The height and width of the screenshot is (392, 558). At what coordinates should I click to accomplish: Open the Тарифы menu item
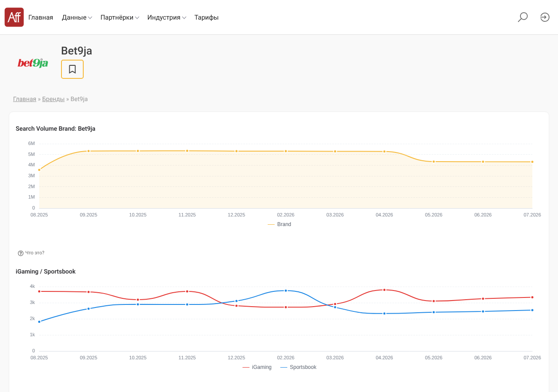[207, 17]
